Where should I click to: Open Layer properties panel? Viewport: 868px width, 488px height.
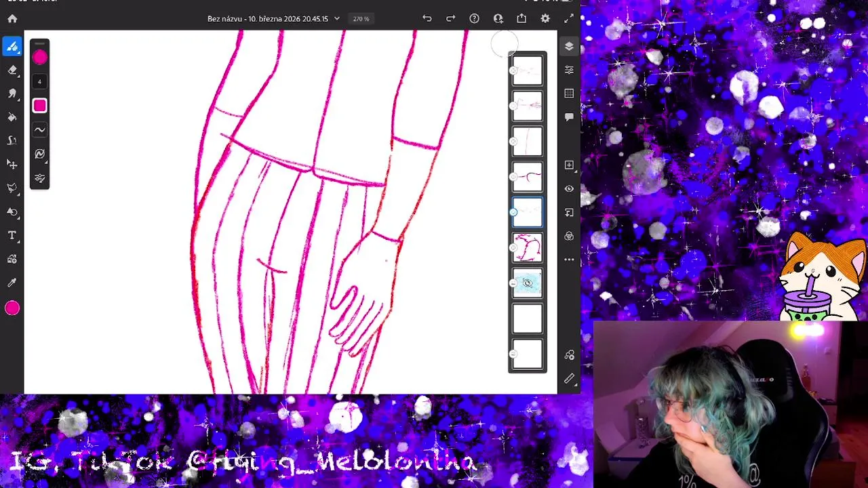569,70
